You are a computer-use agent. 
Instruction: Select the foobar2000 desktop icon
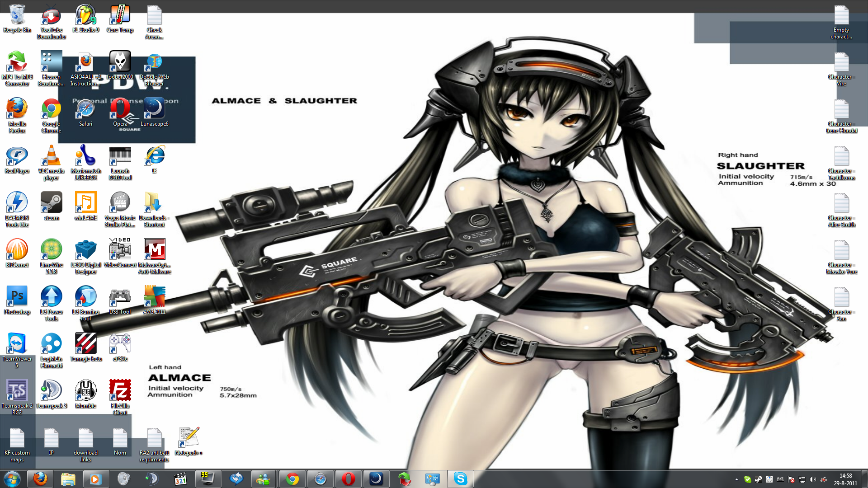(120, 66)
